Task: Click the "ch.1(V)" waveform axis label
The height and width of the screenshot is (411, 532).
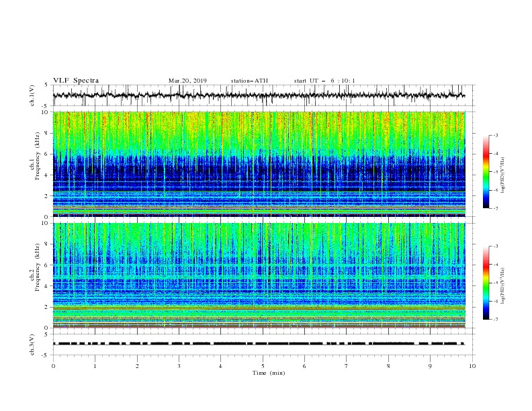Action: tap(32, 95)
